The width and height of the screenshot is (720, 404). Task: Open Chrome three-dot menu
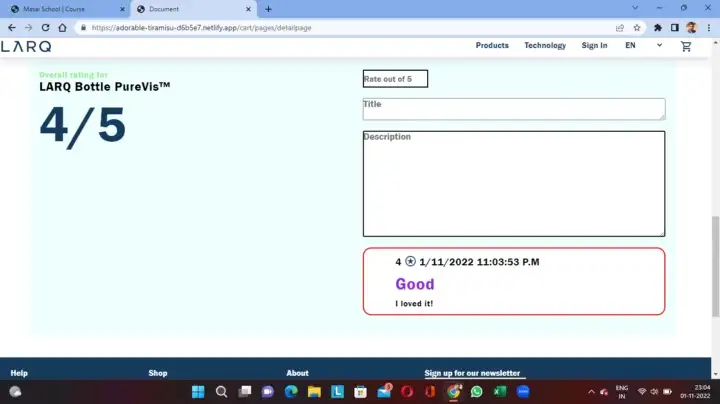pos(709,28)
